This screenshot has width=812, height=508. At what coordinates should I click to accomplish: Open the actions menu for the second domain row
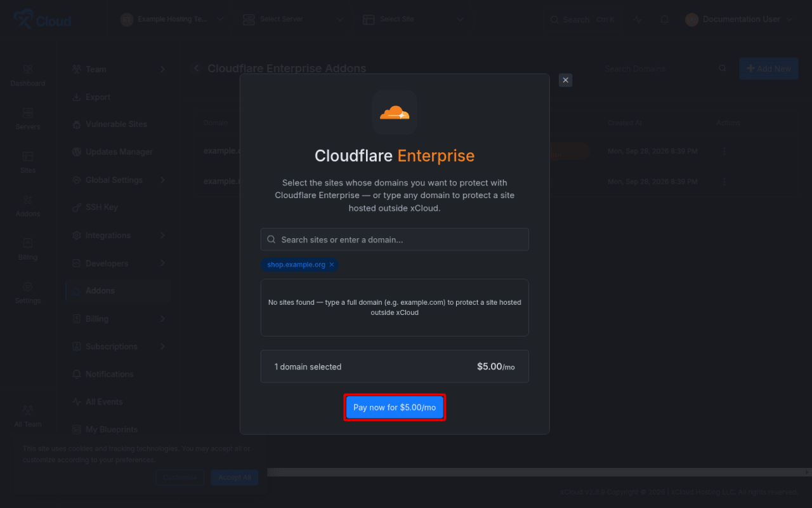(724, 182)
